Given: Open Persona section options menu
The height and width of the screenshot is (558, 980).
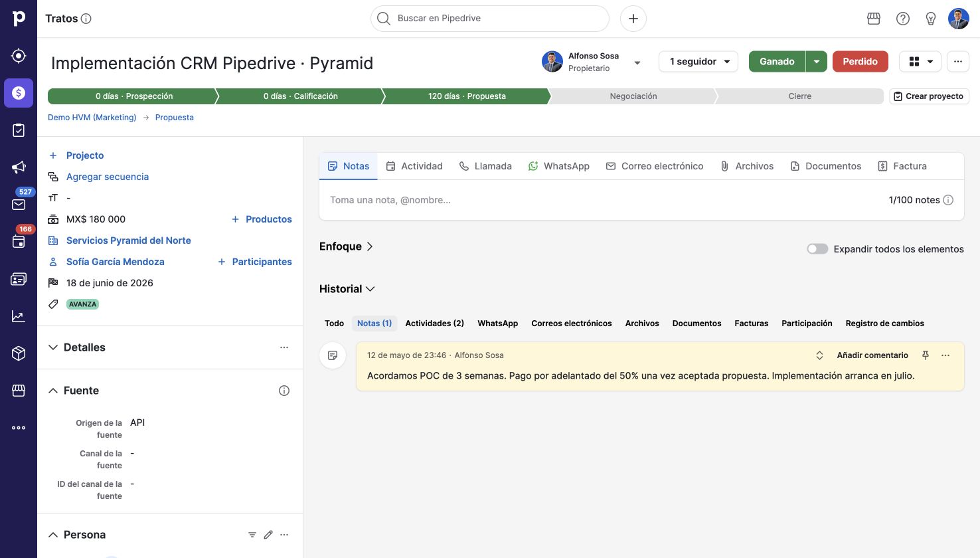Looking at the screenshot, I should pos(284,535).
